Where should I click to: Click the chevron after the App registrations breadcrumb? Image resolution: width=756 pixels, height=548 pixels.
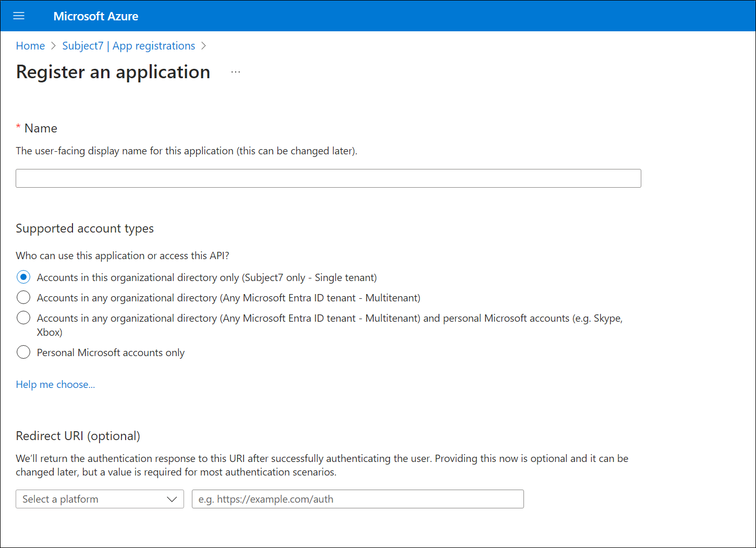pos(204,46)
